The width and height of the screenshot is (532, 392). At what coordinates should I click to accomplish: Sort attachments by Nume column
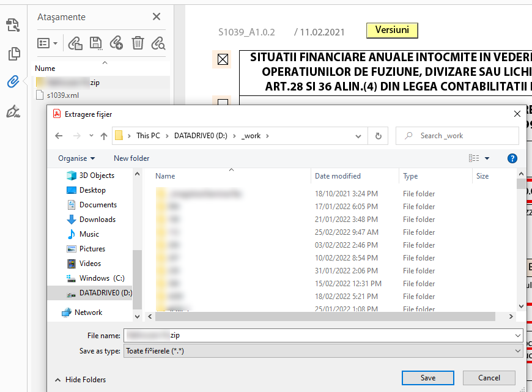(x=45, y=68)
